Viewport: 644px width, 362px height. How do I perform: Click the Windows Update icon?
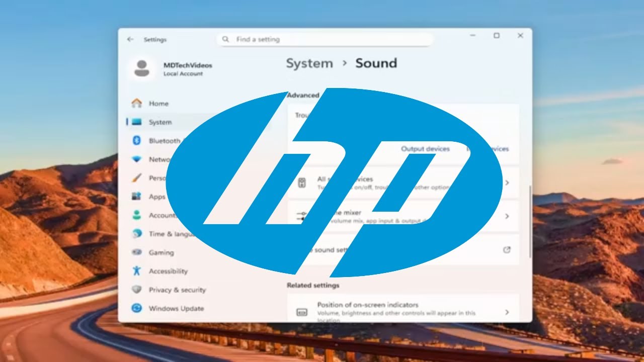(x=136, y=308)
